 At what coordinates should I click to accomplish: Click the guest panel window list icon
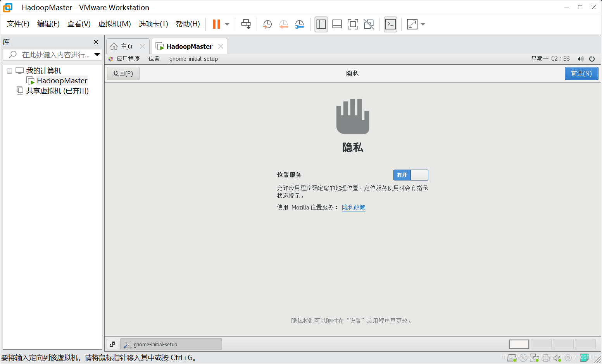[x=112, y=344]
